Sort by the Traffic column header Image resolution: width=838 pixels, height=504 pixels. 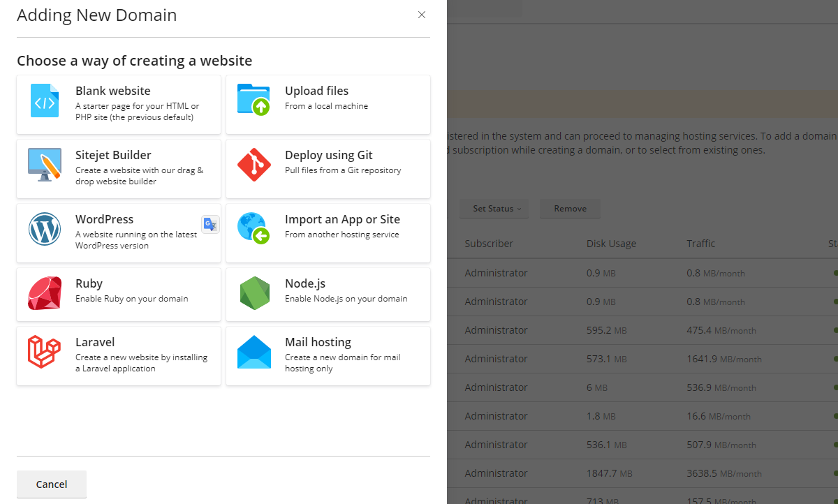pos(701,244)
